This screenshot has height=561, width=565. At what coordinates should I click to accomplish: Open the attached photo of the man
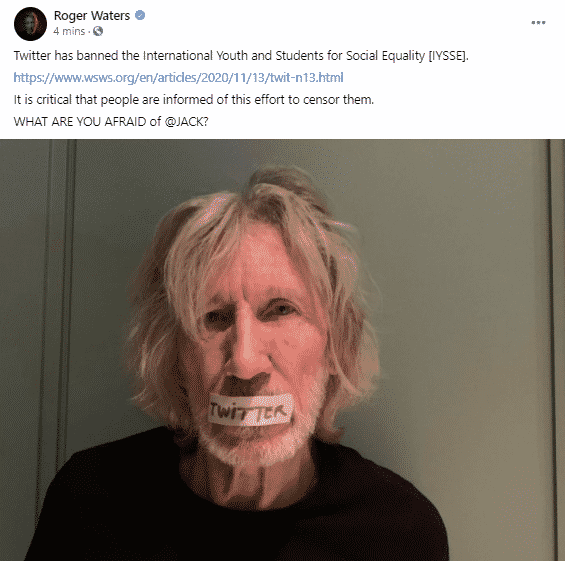click(282, 350)
